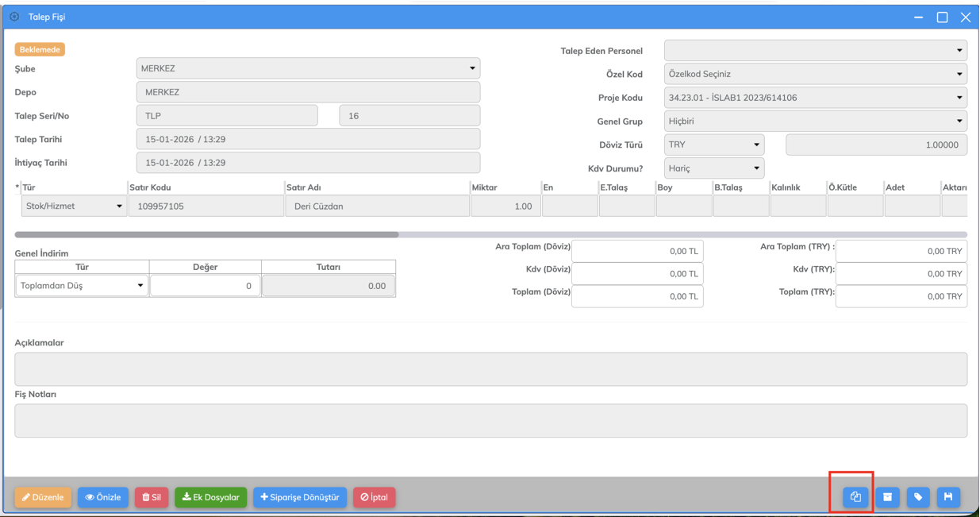Viewport: 980px width, 517px height.
Task: Open the Toplamdan Düş discount type dropdown
Action: [82, 286]
